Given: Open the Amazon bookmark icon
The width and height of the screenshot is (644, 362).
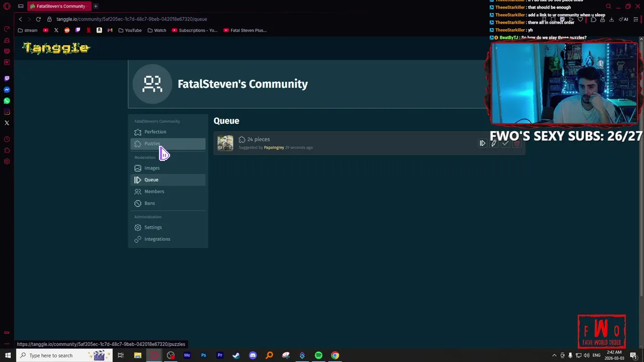Looking at the screenshot, I should click(x=99, y=30).
